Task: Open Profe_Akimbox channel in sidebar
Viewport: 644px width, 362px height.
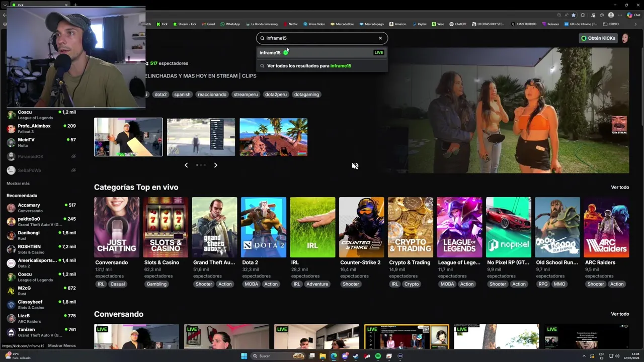Action: click(41, 129)
